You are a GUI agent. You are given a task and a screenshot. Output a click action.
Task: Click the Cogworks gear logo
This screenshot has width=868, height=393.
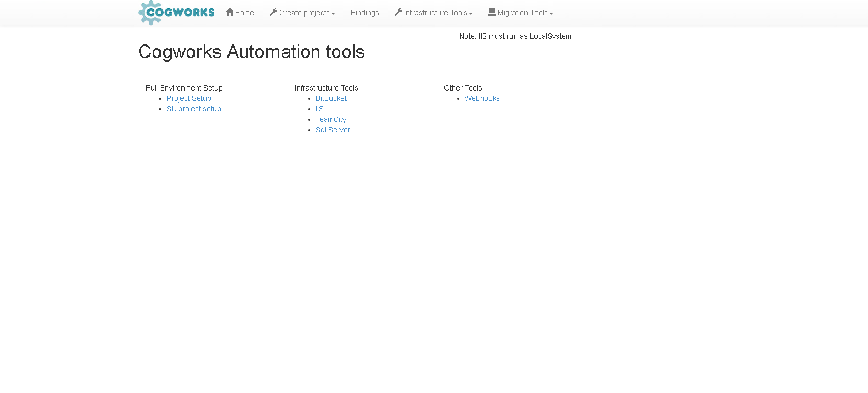(x=176, y=13)
